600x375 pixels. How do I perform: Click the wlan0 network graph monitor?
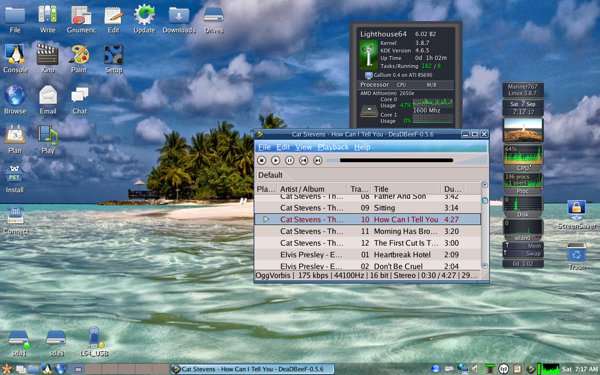click(x=523, y=229)
